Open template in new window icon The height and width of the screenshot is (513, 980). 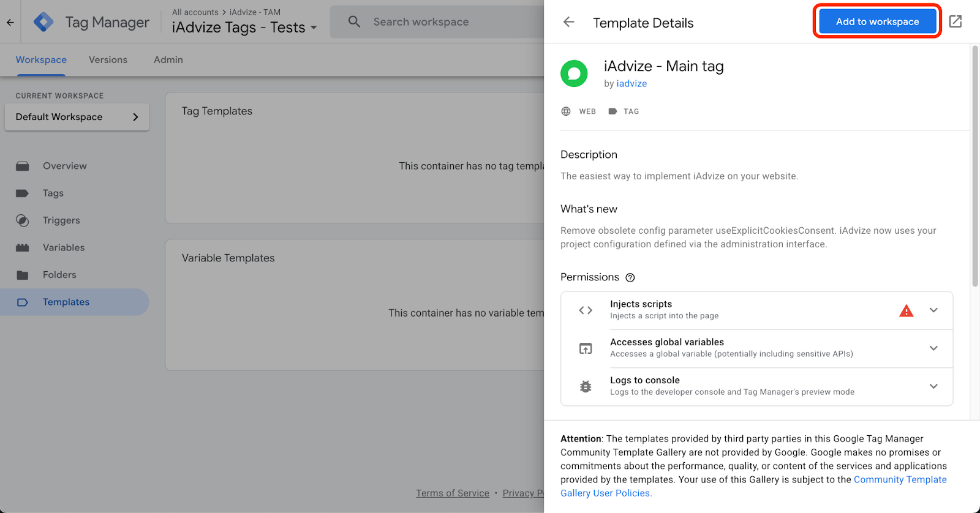[955, 22]
